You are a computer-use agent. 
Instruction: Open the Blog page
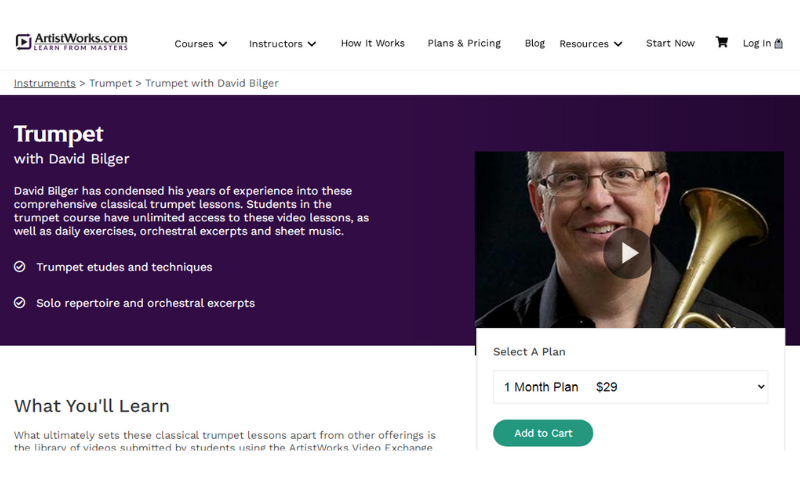(535, 43)
